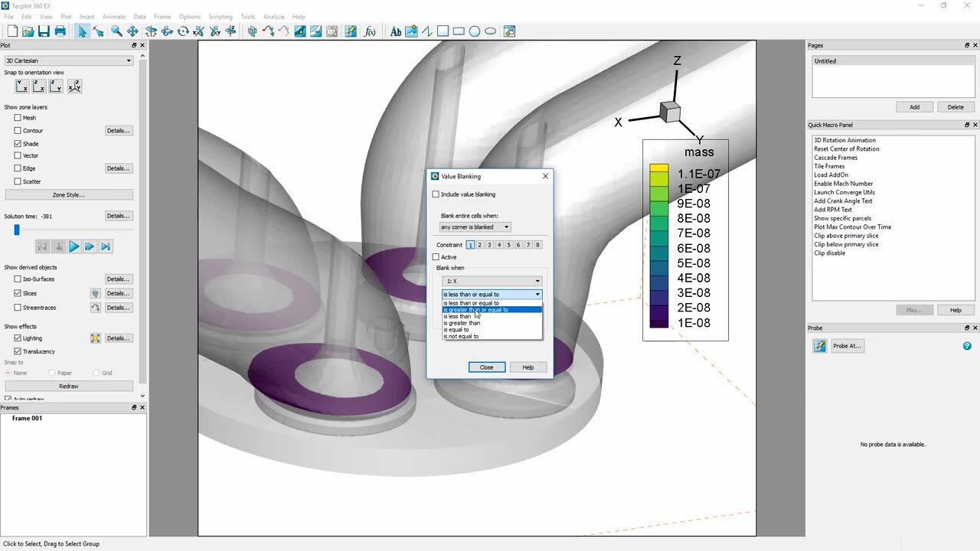Select the circle drawing tool

click(475, 31)
